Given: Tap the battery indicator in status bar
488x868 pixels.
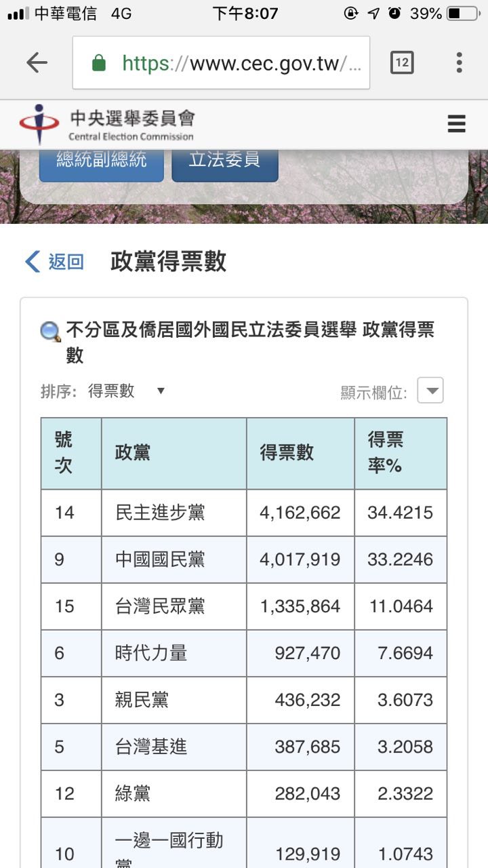Looking at the screenshot, I should coord(462,14).
